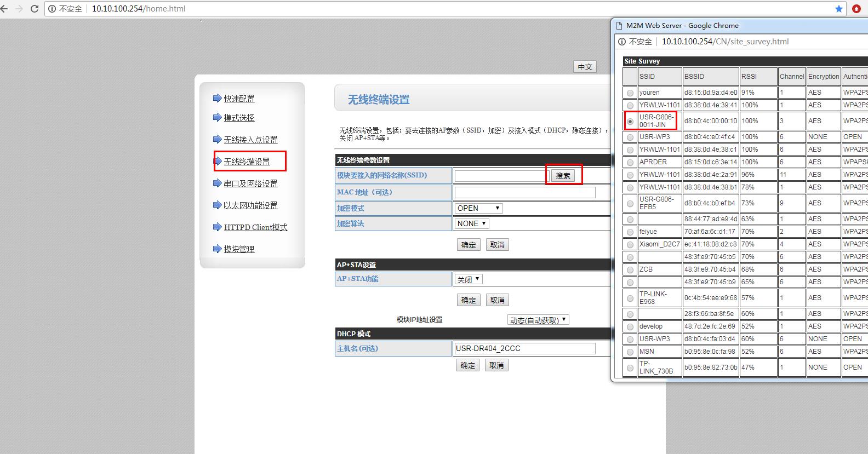868x454 pixels.
Task: Click the arrow icon beside 快速配置
Action: coord(217,99)
